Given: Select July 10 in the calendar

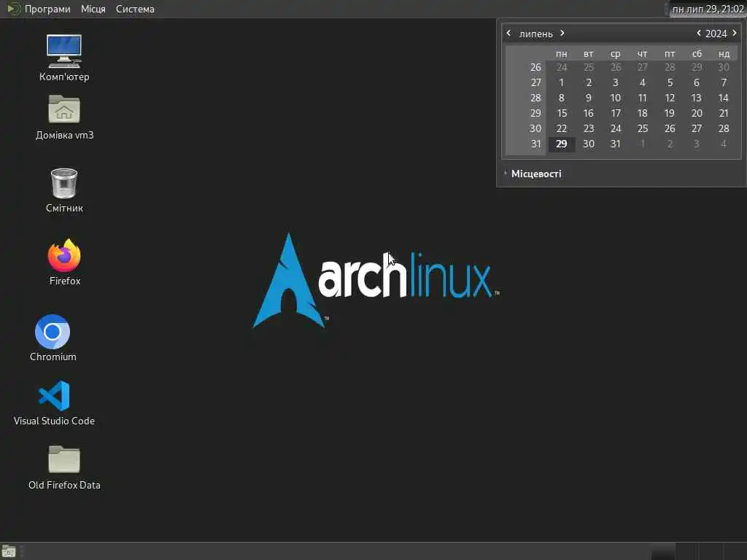Looking at the screenshot, I should point(616,98).
